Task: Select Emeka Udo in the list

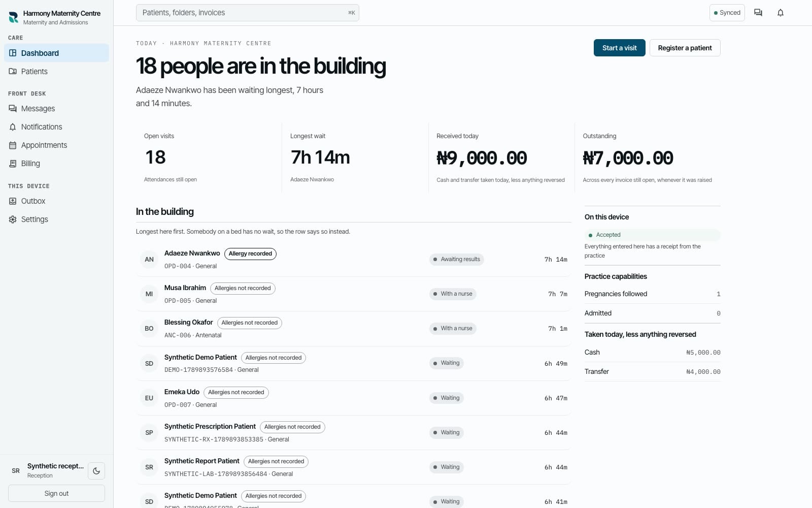Action: (x=353, y=398)
